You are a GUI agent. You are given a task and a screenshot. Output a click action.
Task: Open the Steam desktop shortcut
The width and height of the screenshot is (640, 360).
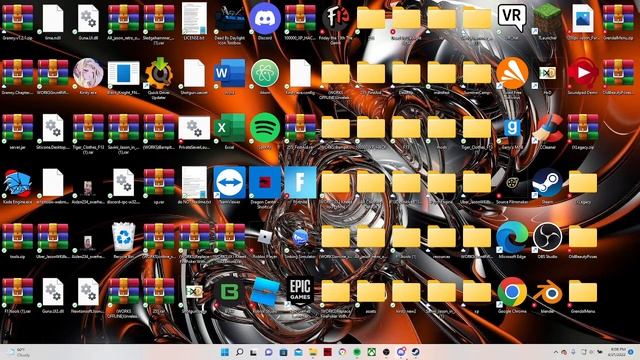coord(547,182)
